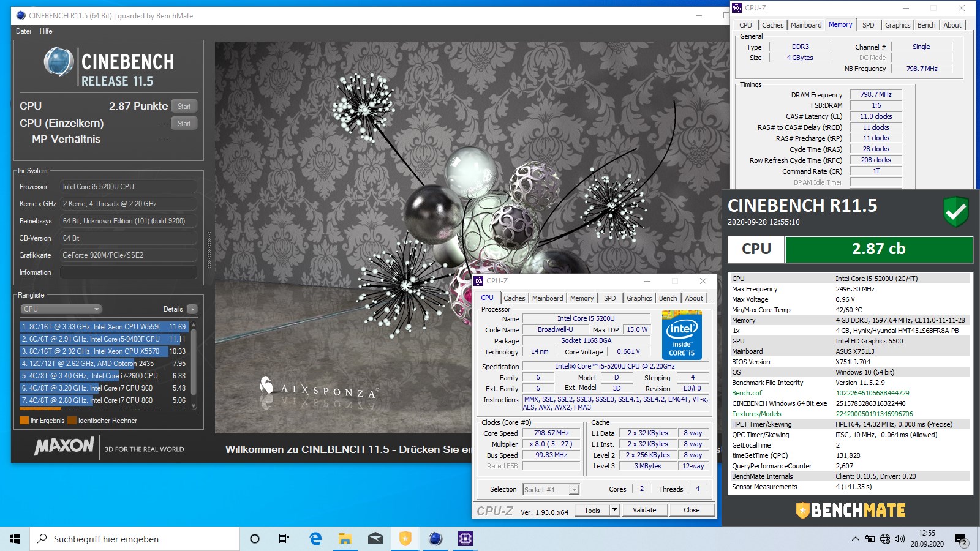Click the brown Identischer Rechner color swatch
This screenshot has width=980, height=551.
pyautogui.click(x=72, y=421)
